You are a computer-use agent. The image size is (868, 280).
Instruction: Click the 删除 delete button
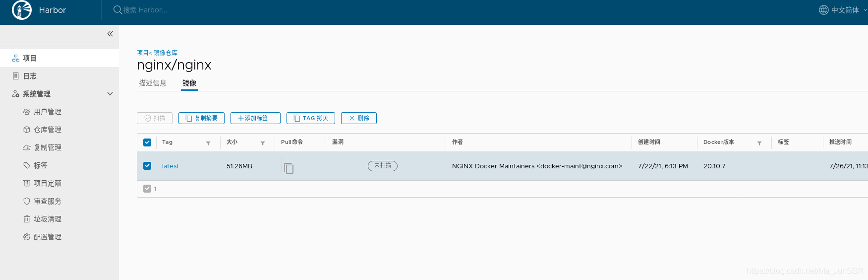click(359, 118)
